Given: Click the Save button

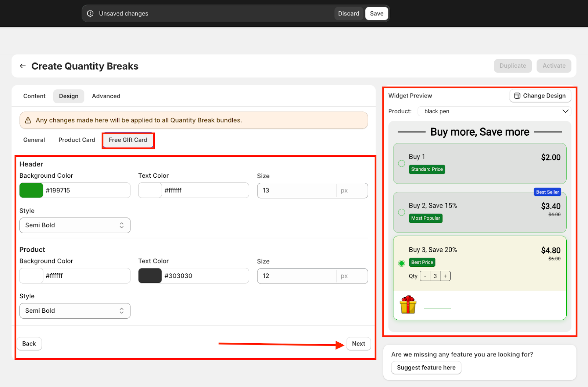Looking at the screenshot, I should [376, 14].
